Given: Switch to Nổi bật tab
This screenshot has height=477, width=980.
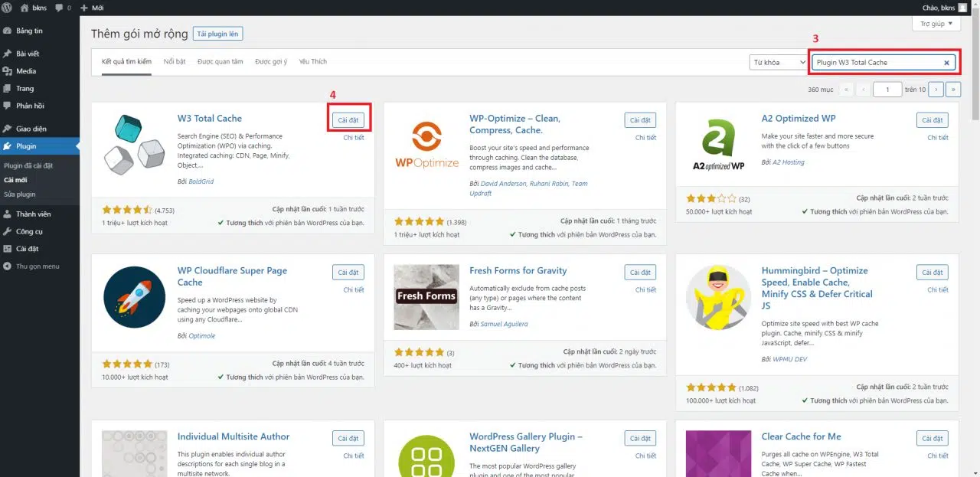Looking at the screenshot, I should (x=175, y=61).
